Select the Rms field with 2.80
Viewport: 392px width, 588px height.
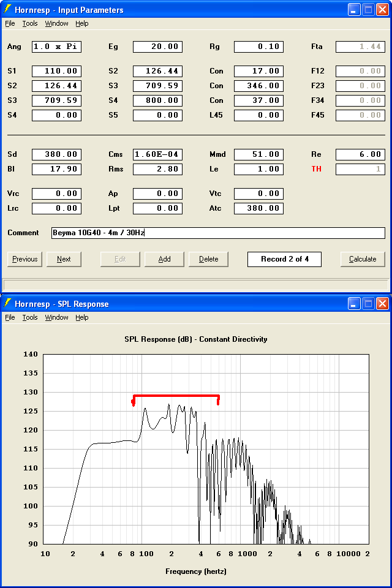(157, 169)
